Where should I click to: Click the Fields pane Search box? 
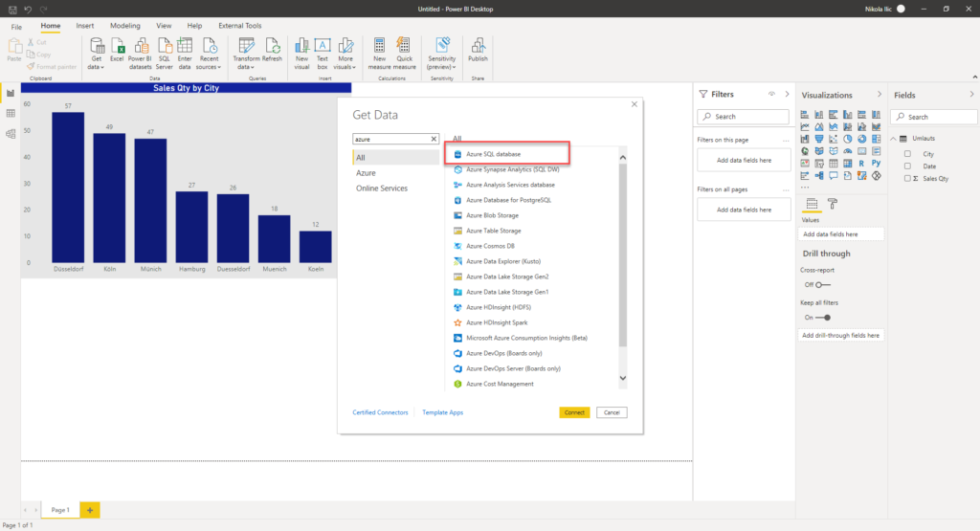coord(934,117)
